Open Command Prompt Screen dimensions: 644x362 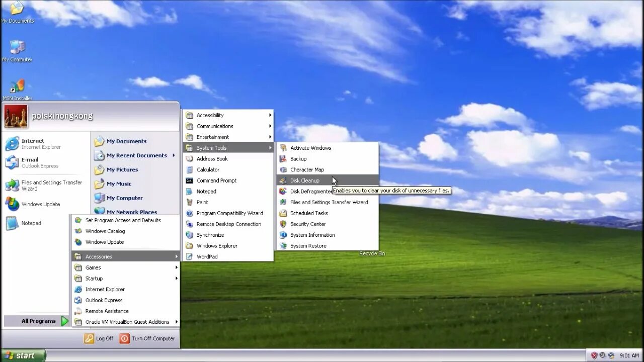[x=228, y=180]
